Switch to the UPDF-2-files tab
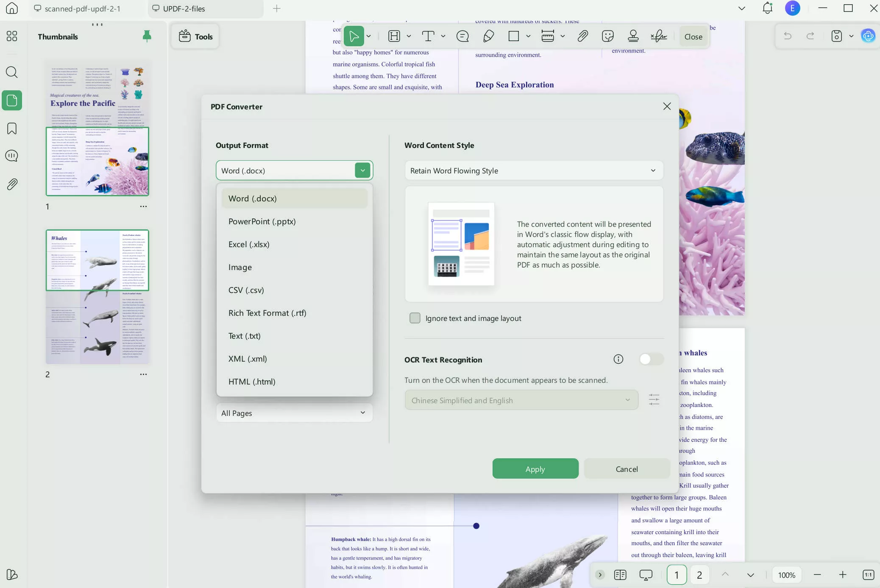 tap(184, 8)
